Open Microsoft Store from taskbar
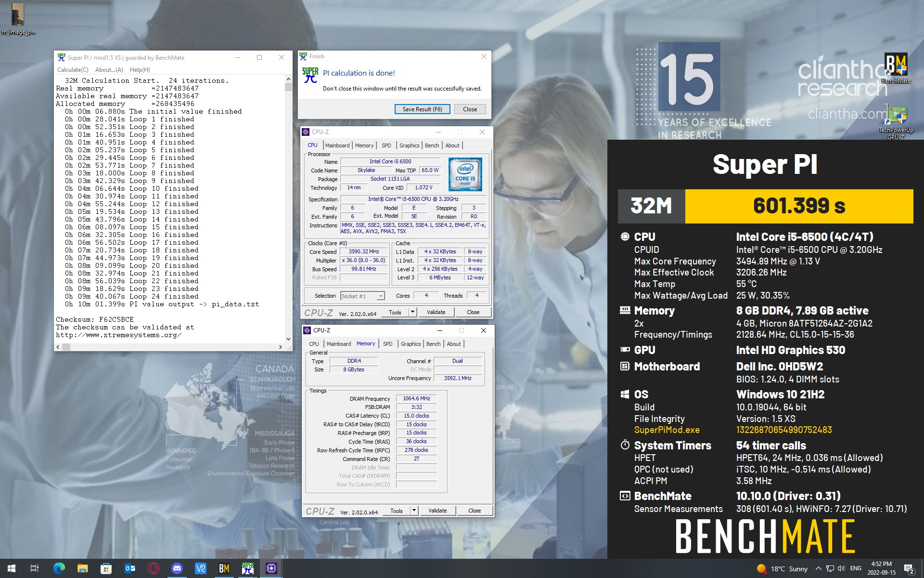This screenshot has height=578, width=924. 106,568
